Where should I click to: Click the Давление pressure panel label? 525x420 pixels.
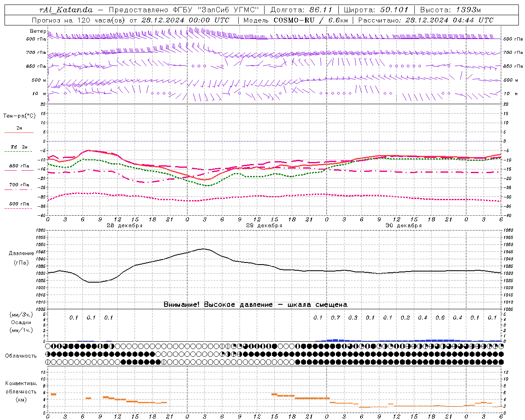[x=21, y=253]
